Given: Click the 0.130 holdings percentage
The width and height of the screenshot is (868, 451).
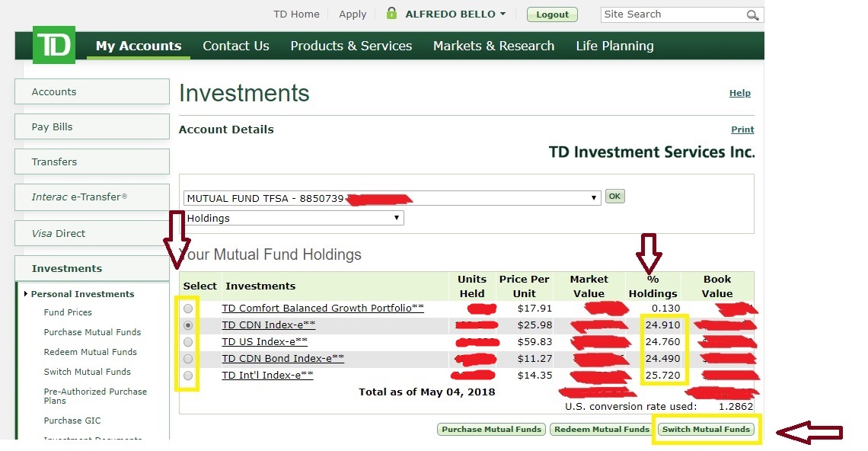Looking at the screenshot, I should coord(666,308).
